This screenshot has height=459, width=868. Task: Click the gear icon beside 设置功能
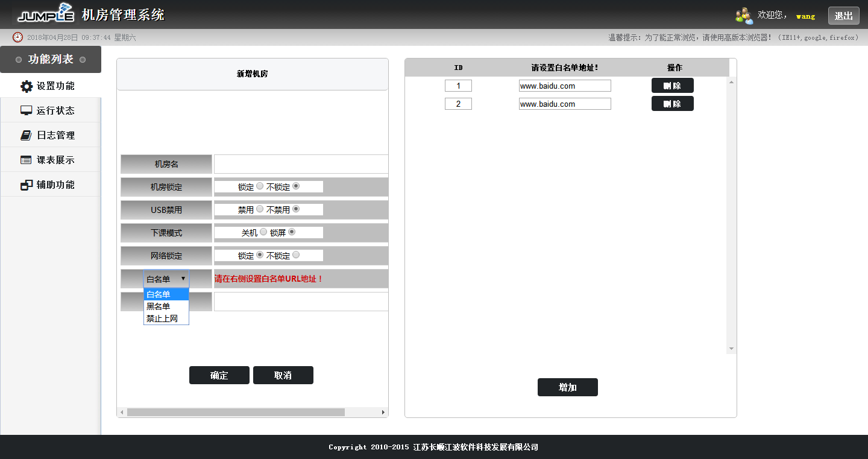(x=27, y=86)
